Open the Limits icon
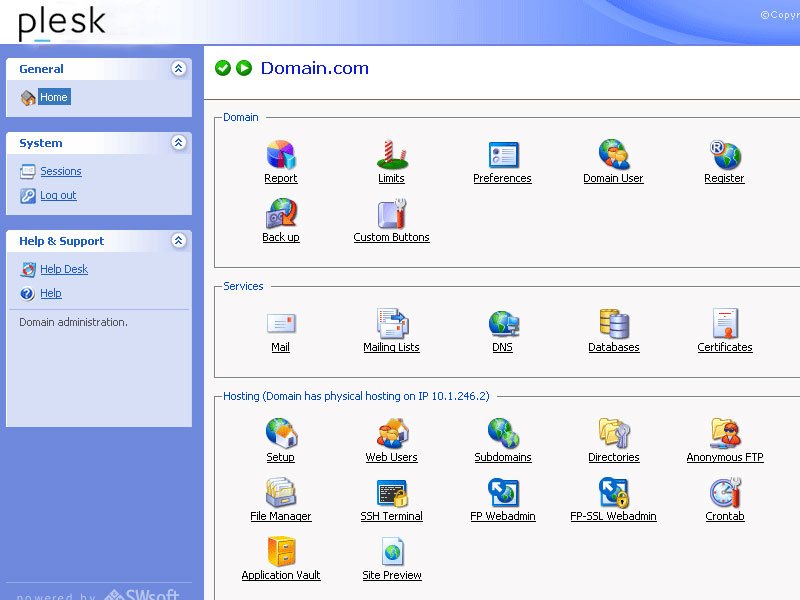 [x=392, y=155]
